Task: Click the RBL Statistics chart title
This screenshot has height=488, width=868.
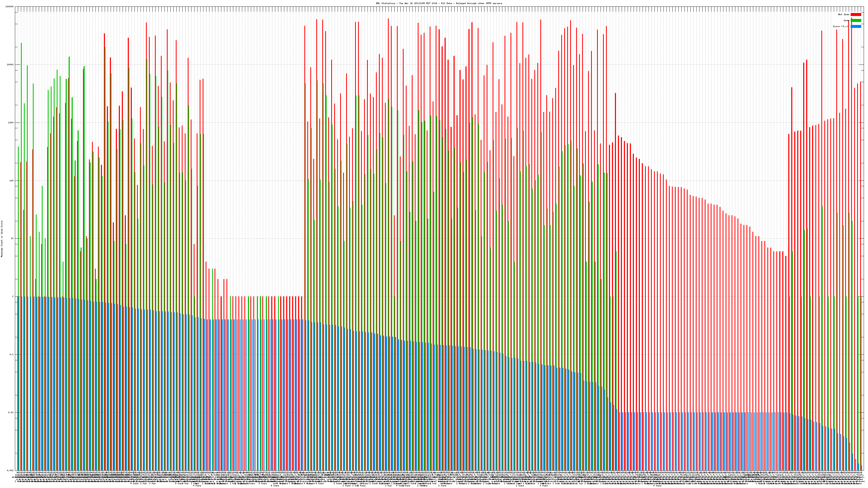Action: [439, 3]
